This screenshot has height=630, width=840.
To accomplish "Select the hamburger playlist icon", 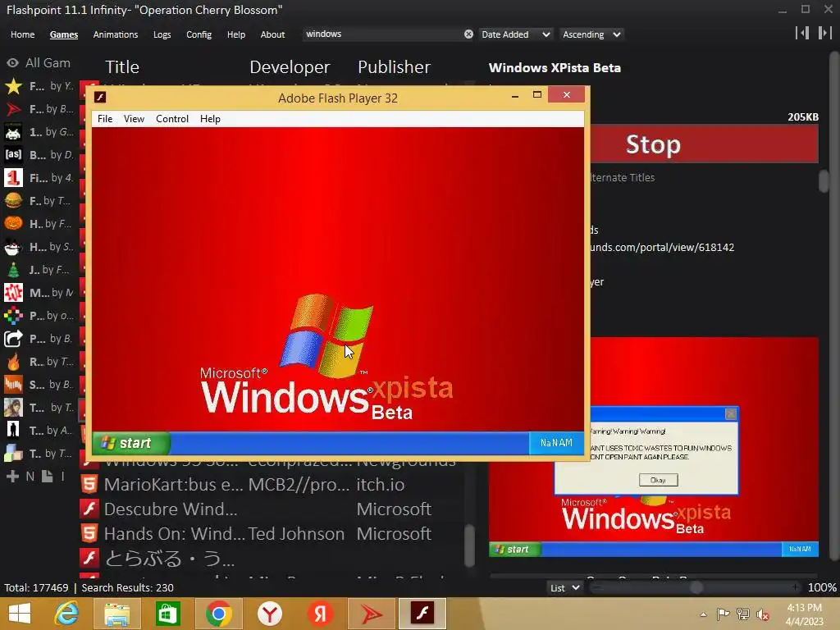I will pyautogui.click(x=13, y=201).
